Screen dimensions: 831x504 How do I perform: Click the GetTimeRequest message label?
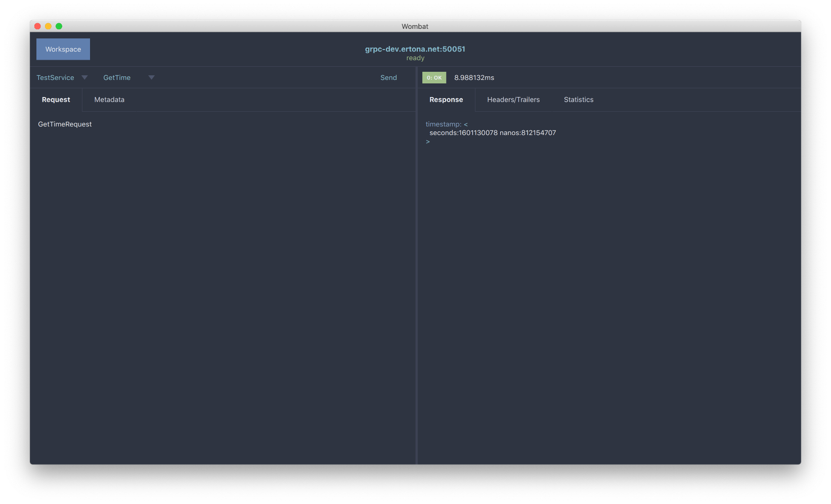pyautogui.click(x=65, y=124)
